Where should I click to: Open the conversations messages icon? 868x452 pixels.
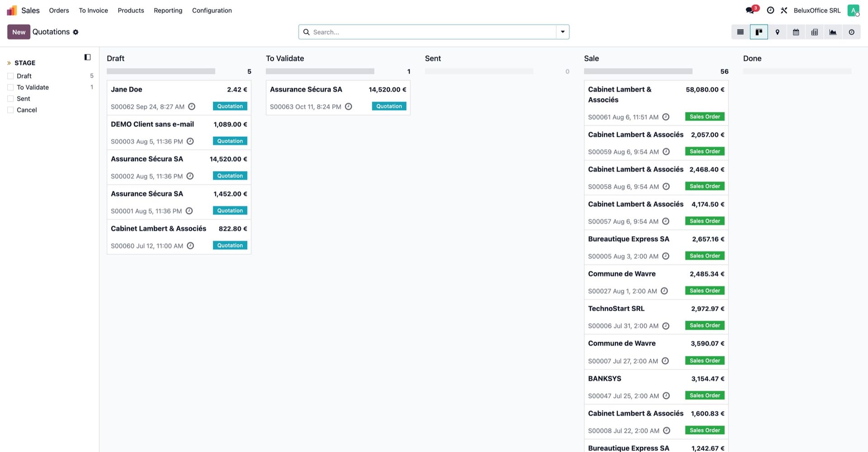click(x=750, y=10)
